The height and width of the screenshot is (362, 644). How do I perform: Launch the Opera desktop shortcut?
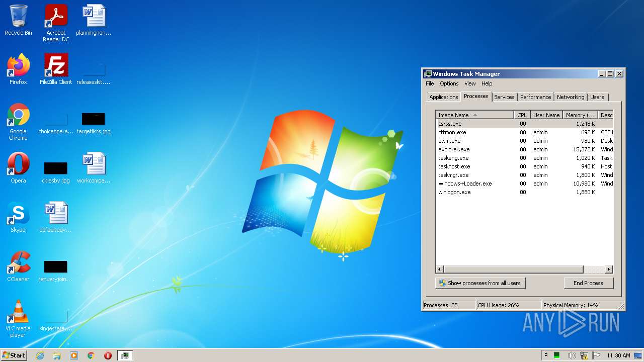pos(18,168)
